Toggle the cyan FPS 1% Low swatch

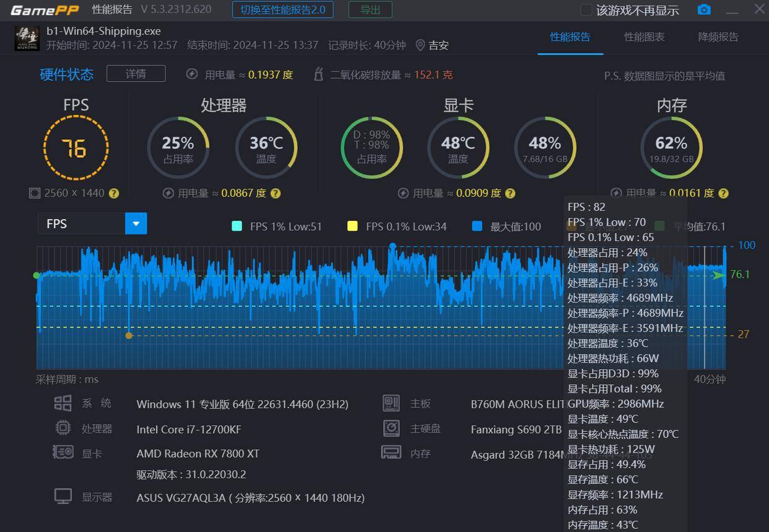point(237,226)
